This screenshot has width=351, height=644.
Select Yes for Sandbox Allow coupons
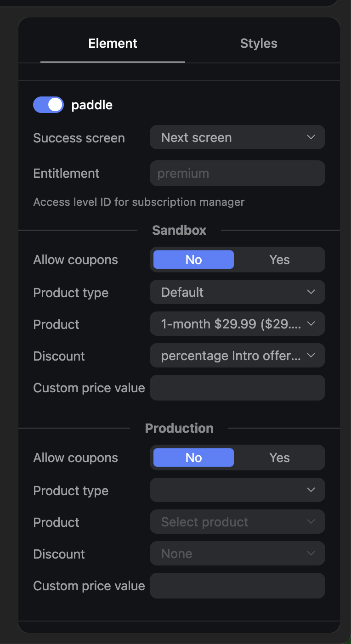(x=279, y=260)
